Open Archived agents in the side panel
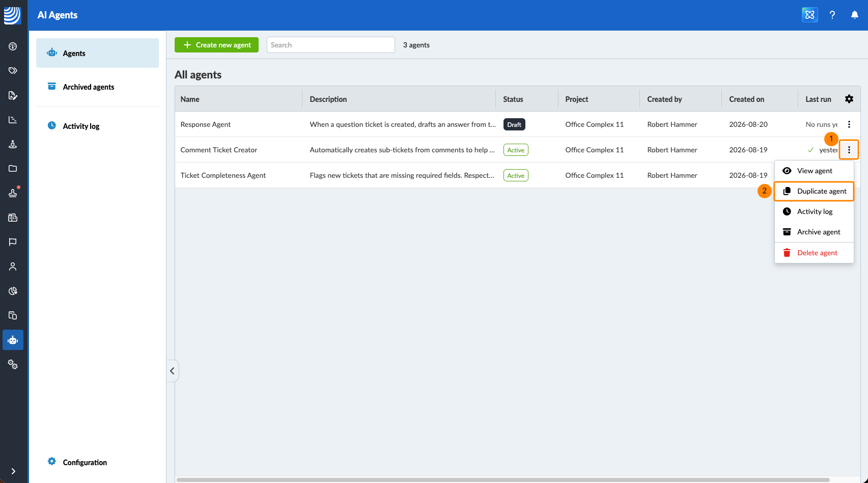 tap(97, 87)
